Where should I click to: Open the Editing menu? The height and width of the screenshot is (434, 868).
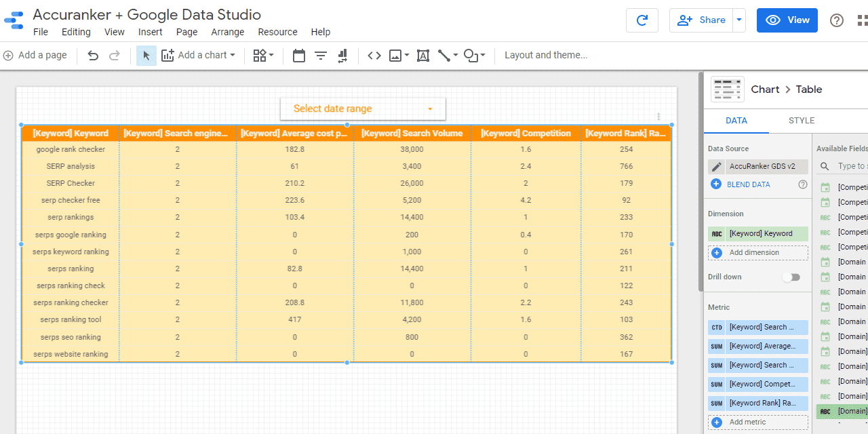76,32
